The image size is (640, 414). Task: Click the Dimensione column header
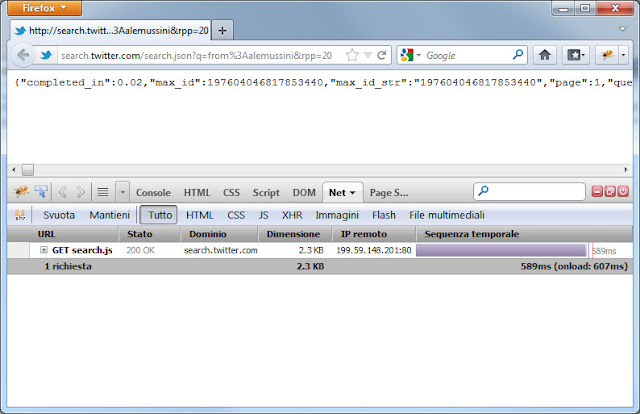[x=294, y=234]
